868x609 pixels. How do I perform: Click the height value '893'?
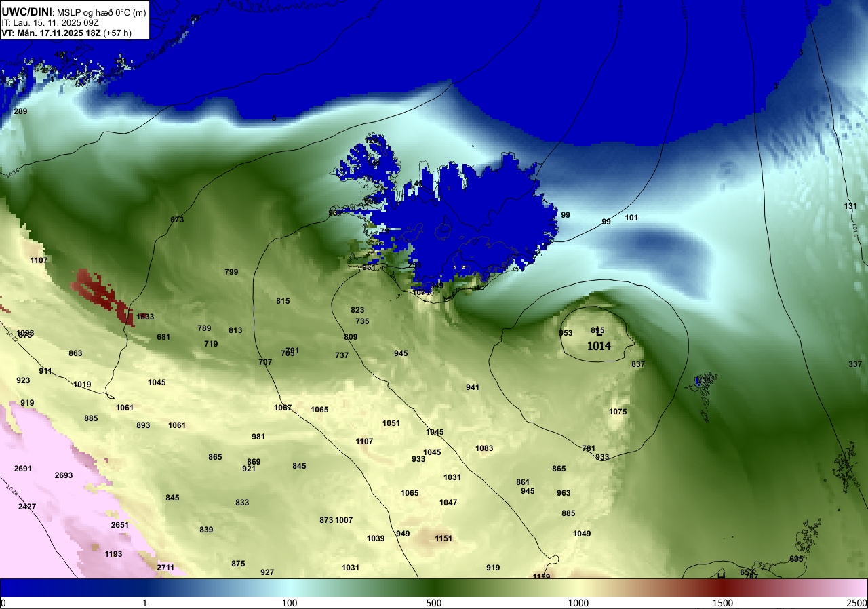pos(143,425)
